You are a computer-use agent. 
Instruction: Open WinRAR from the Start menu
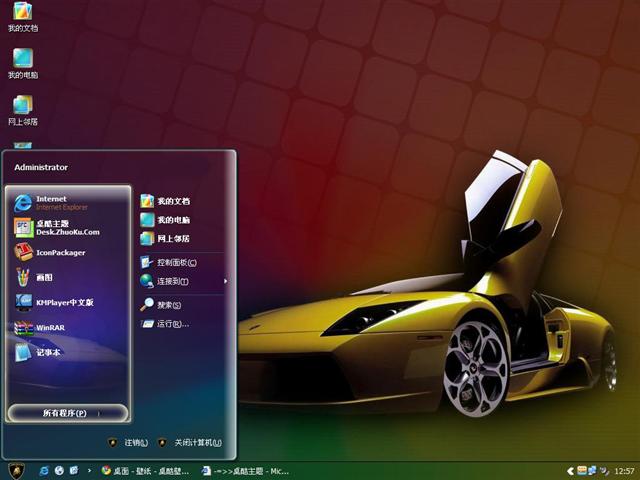(x=50, y=327)
